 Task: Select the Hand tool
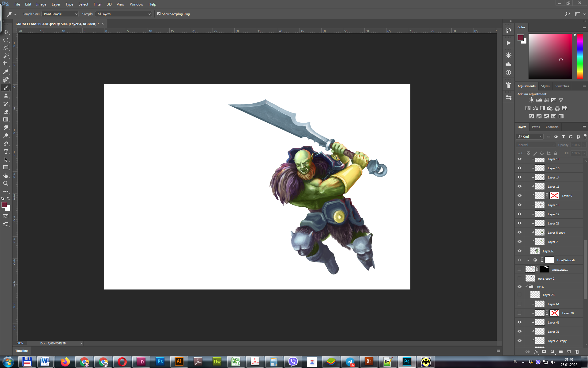pyautogui.click(x=6, y=175)
